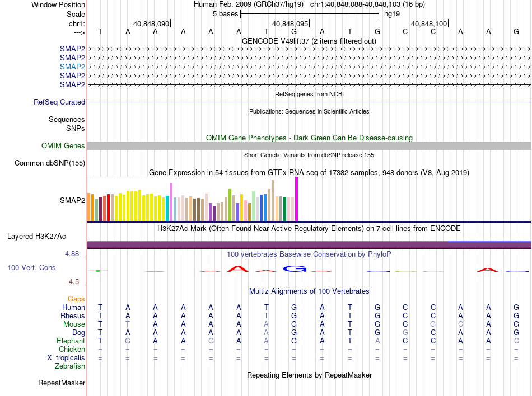Click the ---> strand direction arrow
Screen dimensions: 532x396
[x=79, y=32]
